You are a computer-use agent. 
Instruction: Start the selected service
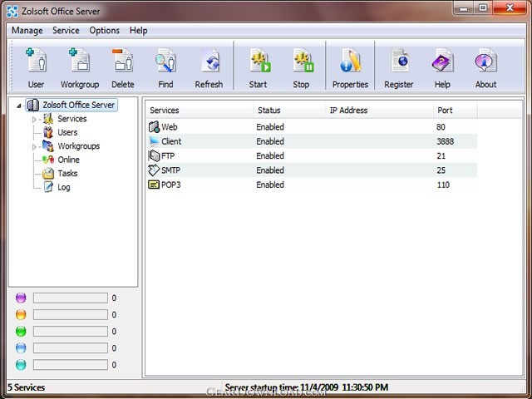point(259,61)
